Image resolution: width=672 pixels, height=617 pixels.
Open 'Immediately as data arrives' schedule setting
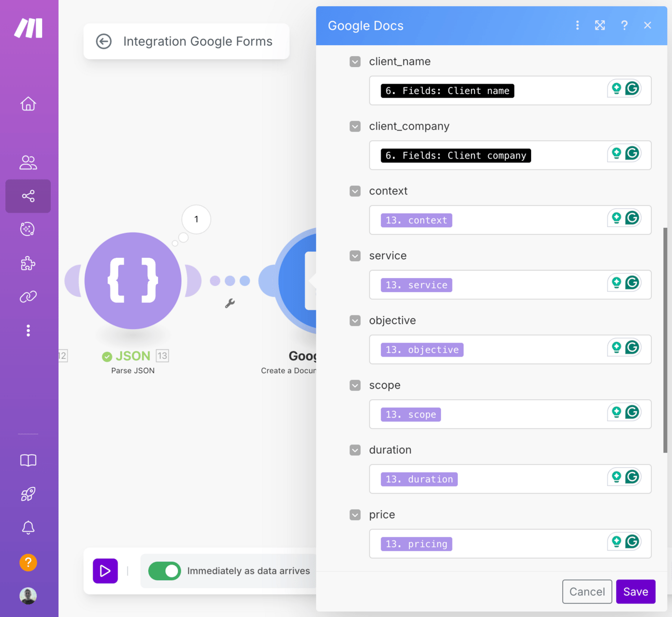click(x=248, y=571)
